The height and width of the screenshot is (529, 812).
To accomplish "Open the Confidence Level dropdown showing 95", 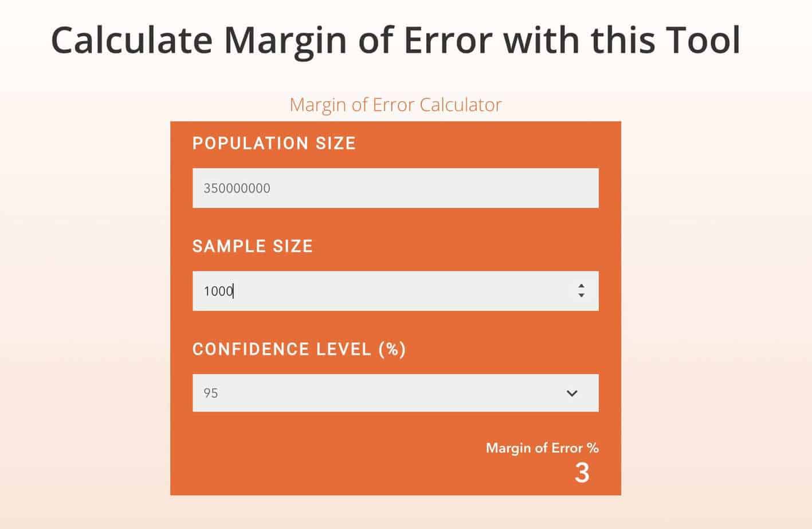I will [x=395, y=393].
